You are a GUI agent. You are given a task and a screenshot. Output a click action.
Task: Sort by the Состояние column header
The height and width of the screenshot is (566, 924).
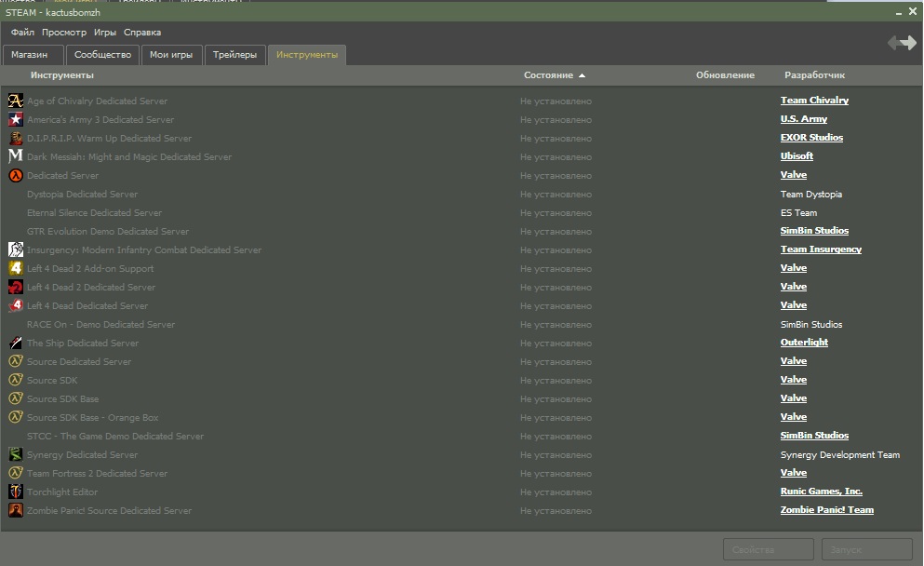click(x=554, y=75)
